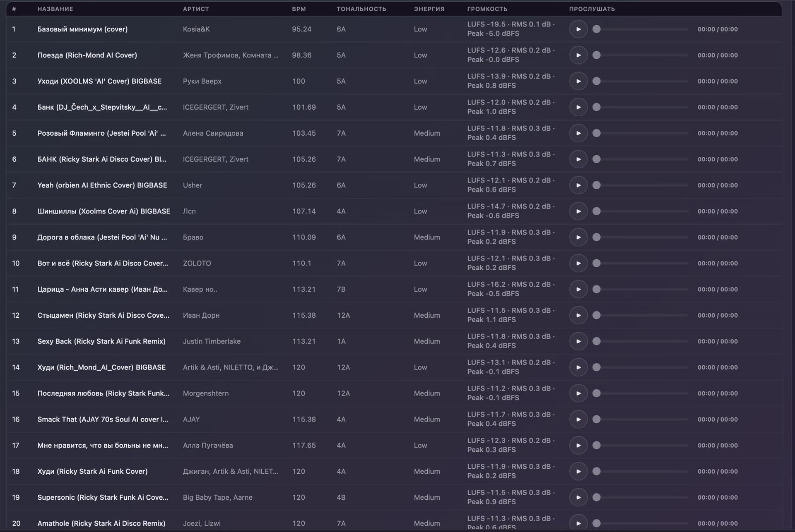Image resolution: width=795 pixels, height=532 pixels.
Task: Click artist Руки Вверх
Action: tap(202, 81)
